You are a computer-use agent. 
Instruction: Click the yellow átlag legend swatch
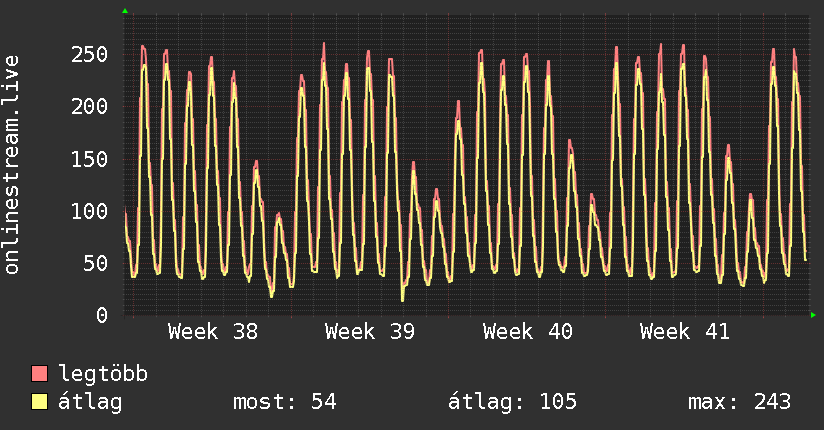click(x=39, y=402)
